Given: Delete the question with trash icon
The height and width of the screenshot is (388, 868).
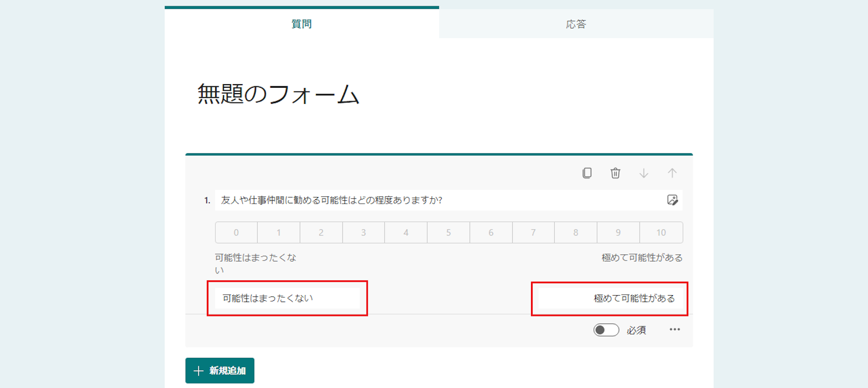Looking at the screenshot, I should [615, 173].
